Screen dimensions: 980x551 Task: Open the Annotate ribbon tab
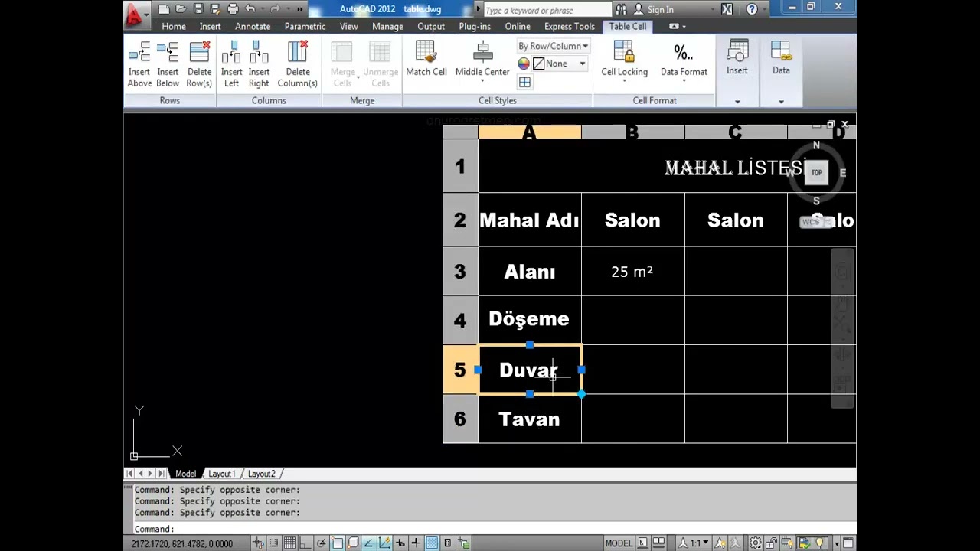pos(253,26)
